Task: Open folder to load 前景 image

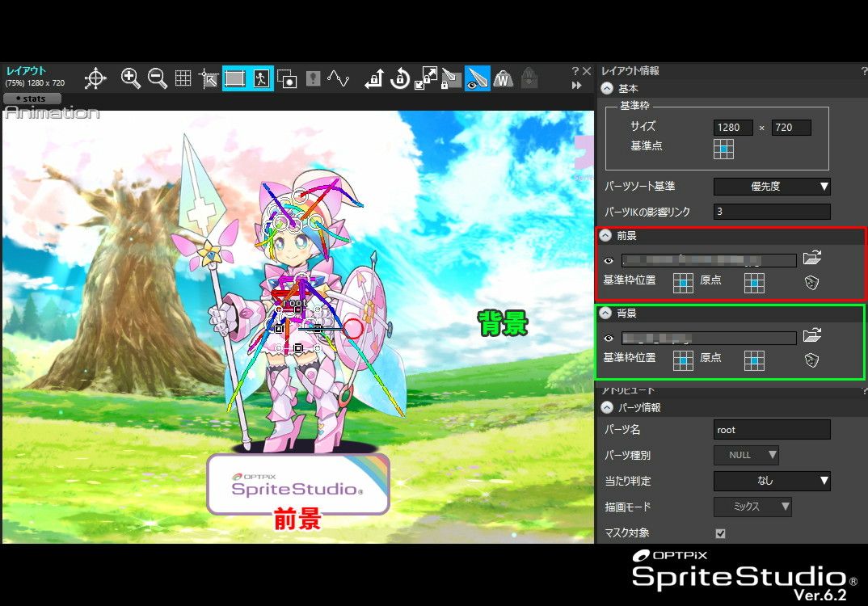Action: [x=812, y=259]
